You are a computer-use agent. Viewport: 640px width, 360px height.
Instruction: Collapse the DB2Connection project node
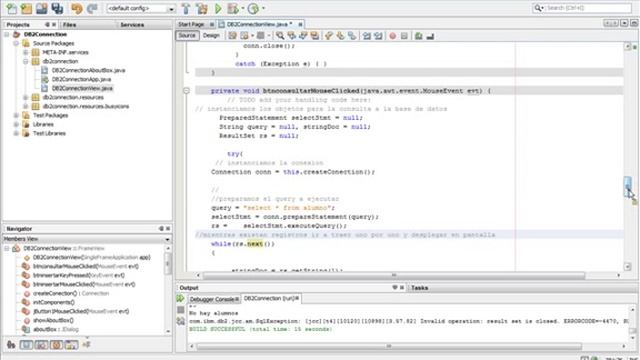[x=7, y=34]
